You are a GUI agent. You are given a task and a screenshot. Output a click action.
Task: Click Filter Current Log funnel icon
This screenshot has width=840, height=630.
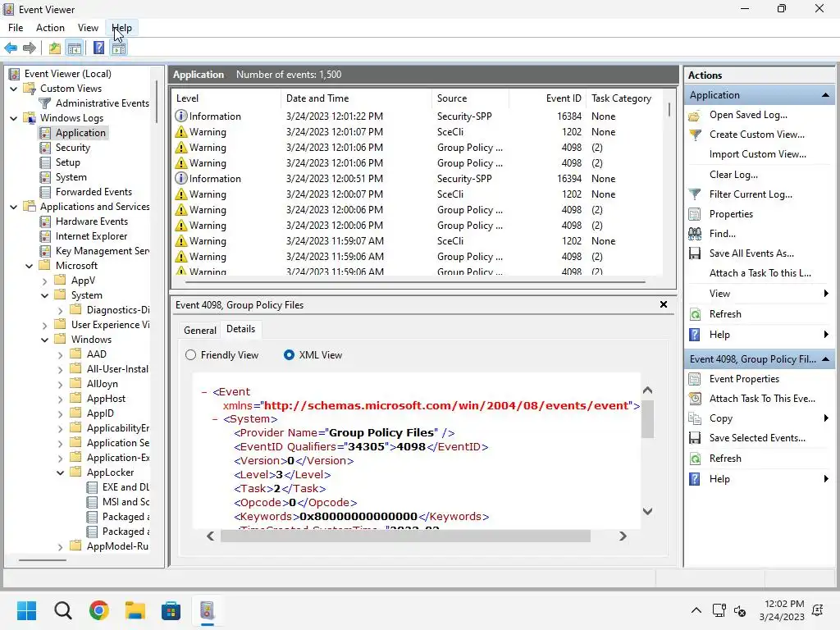pyautogui.click(x=694, y=194)
